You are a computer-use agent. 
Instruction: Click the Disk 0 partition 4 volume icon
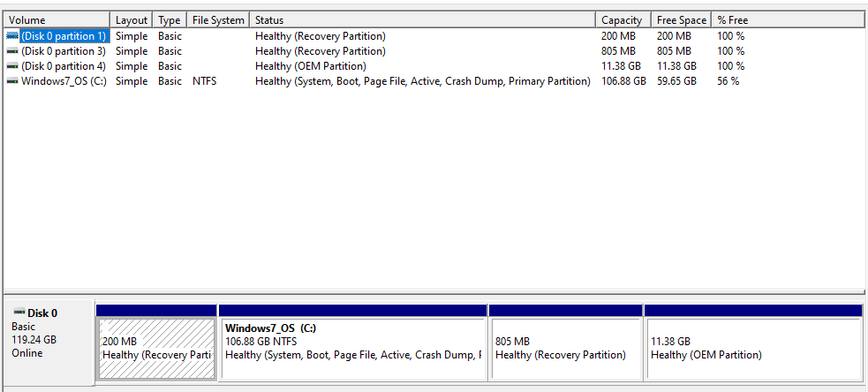pyautogui.click(x=12, y=66)
